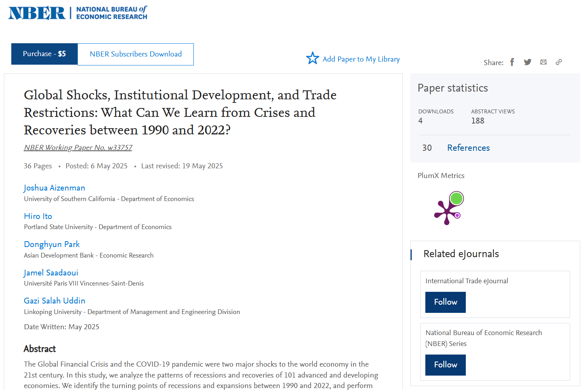The width and height of the screenshot is (588, 390).
Task: Click 'International Trade eJournal' title text
Action: point(467,281)
